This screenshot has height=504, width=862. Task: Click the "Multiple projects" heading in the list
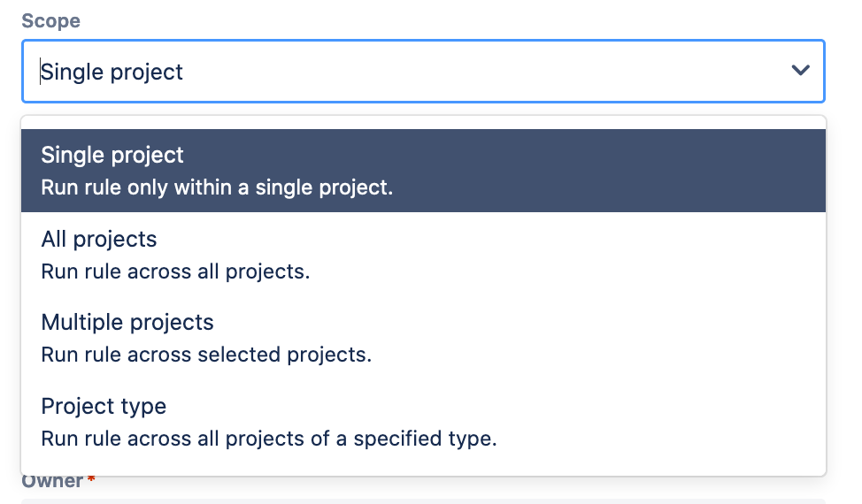[127, 322]
